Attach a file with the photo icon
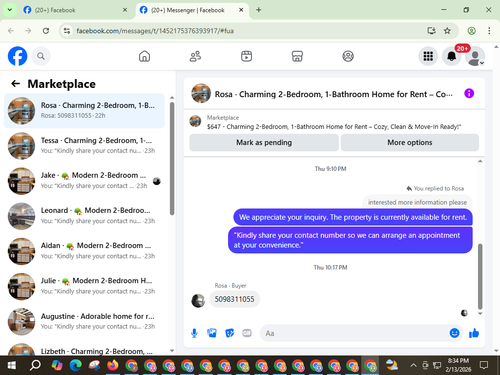Viewport: 500px width, 375px height. tap(212, 333)
